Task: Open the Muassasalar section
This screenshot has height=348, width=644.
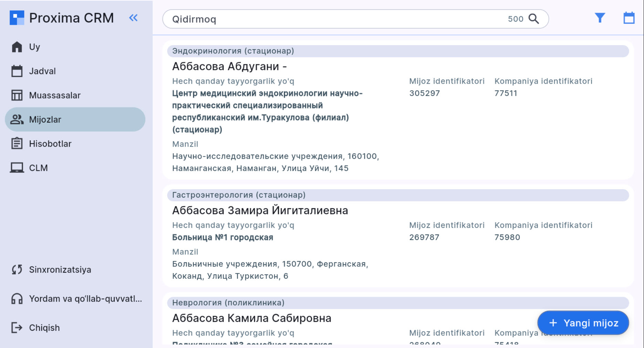Action: coord(54,95)
